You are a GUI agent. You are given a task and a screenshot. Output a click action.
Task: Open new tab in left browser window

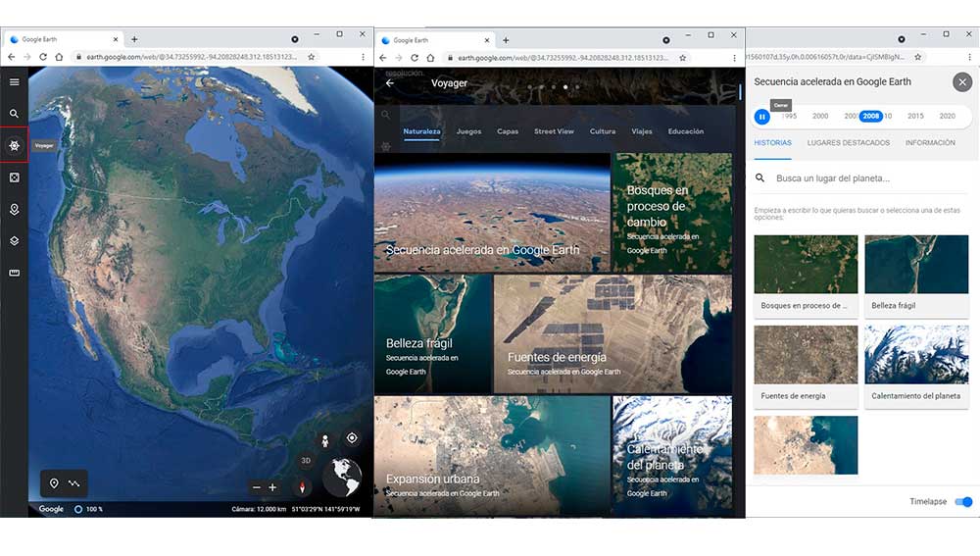click(134, 39)
